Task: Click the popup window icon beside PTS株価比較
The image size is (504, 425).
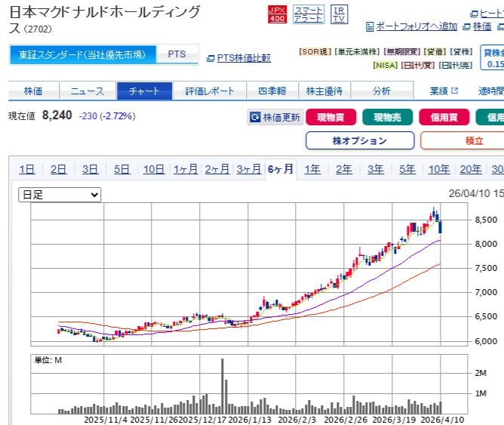Action: tap(211, 58)
